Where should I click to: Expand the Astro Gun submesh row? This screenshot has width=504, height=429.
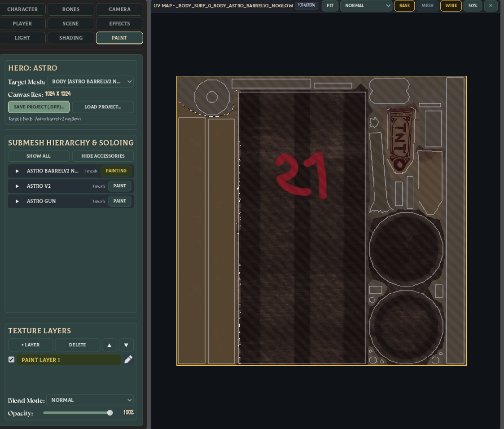(18, 201)
